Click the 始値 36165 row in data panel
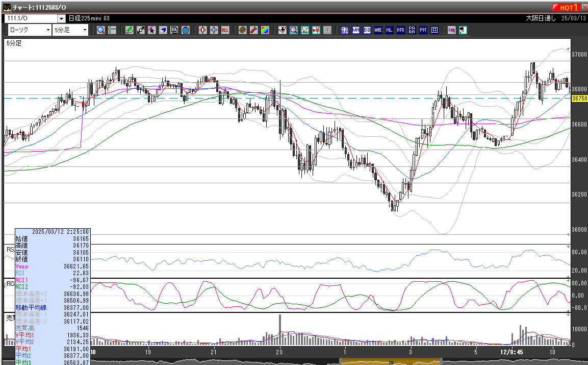Image resolution: width=588 pixels, height=365 pixels. (53, 238)
